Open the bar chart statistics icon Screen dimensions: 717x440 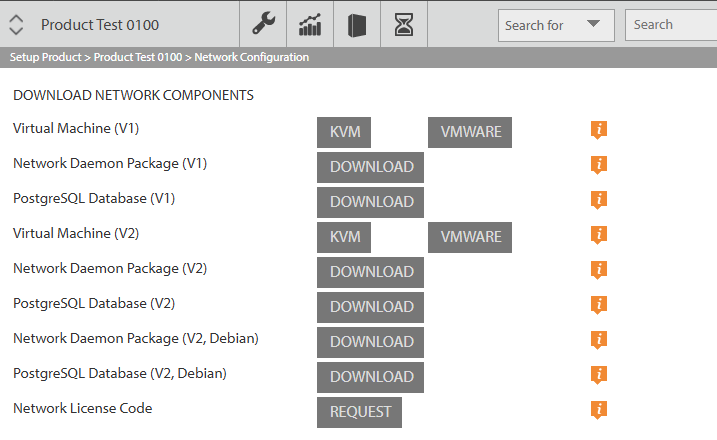(310, 24)
